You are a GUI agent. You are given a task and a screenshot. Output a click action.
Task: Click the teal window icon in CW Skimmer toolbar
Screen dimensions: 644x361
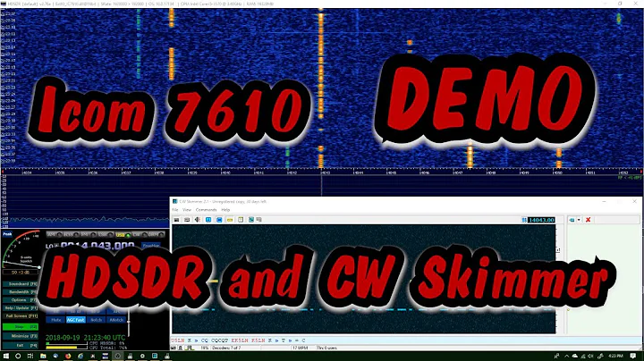(x=251, y=220)
